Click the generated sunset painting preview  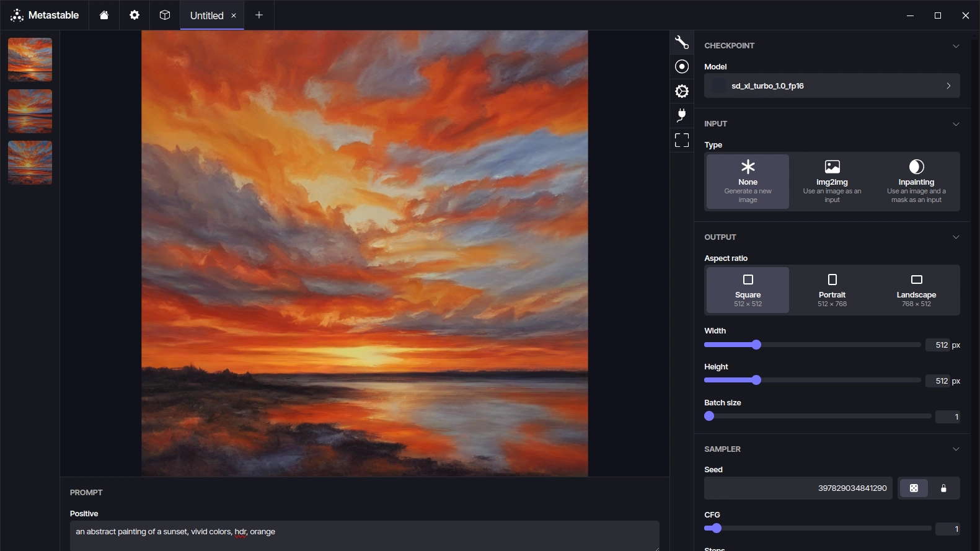pyautogui.click(x=364, y=253)
